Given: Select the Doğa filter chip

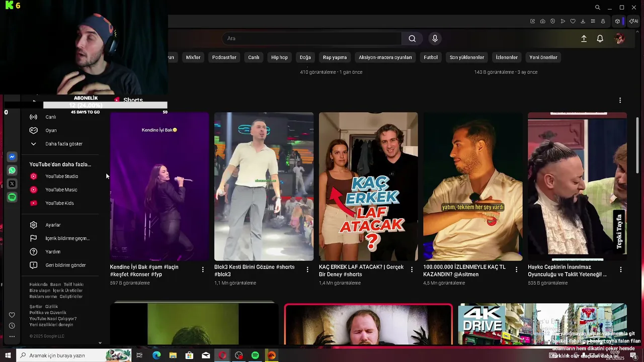Looking at the screenshot, I should click(x=305, y=57).
